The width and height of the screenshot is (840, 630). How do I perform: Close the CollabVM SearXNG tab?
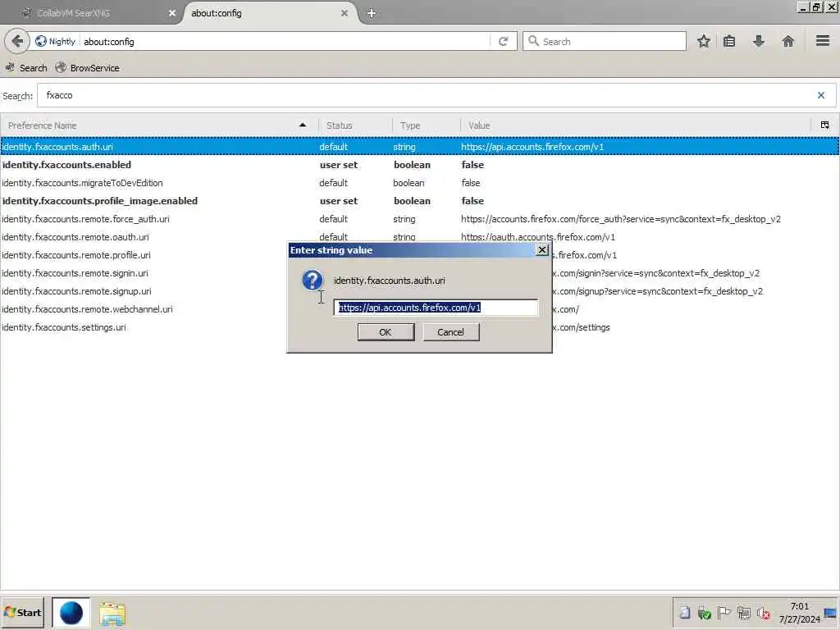(x=172, y=13)
